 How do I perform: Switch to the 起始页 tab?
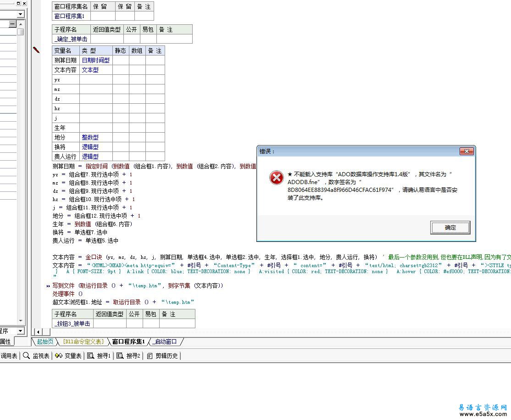(45, 342)
